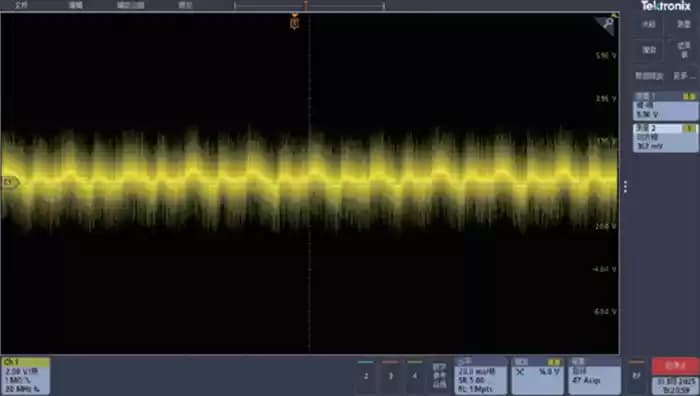The image size is (700, 396).
Task: Select the Ch 1 ground reference handle
Action: 9,182
